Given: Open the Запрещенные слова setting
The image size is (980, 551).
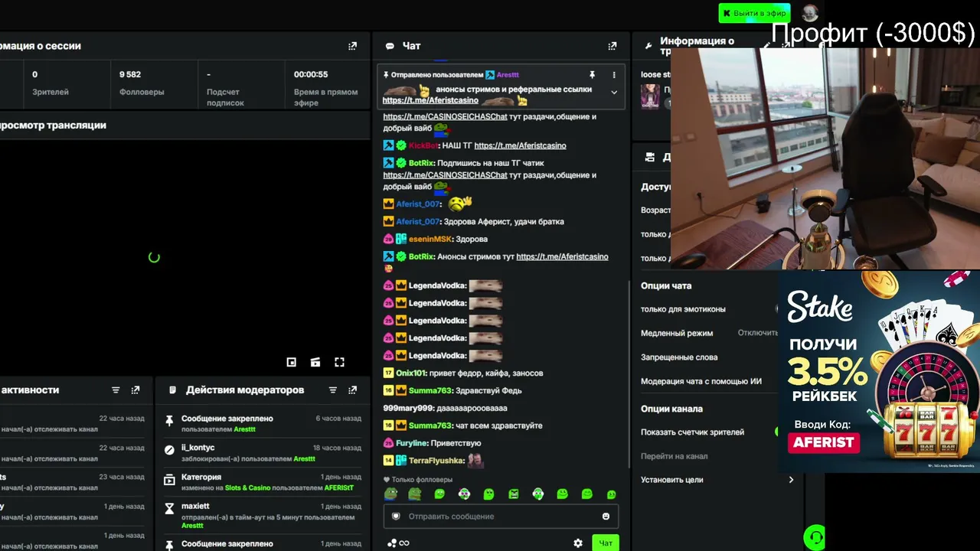Looking at the screenshot, I should pos(679,357).
